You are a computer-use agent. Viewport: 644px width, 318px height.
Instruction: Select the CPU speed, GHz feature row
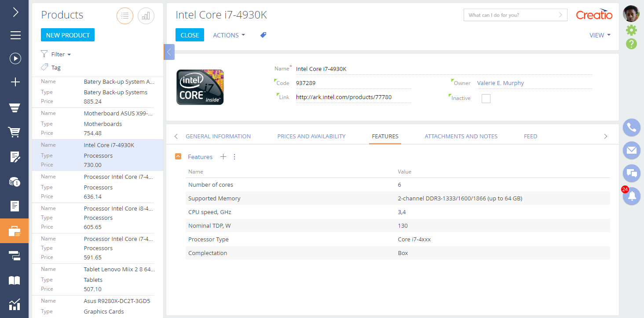(x=398, y=212)
